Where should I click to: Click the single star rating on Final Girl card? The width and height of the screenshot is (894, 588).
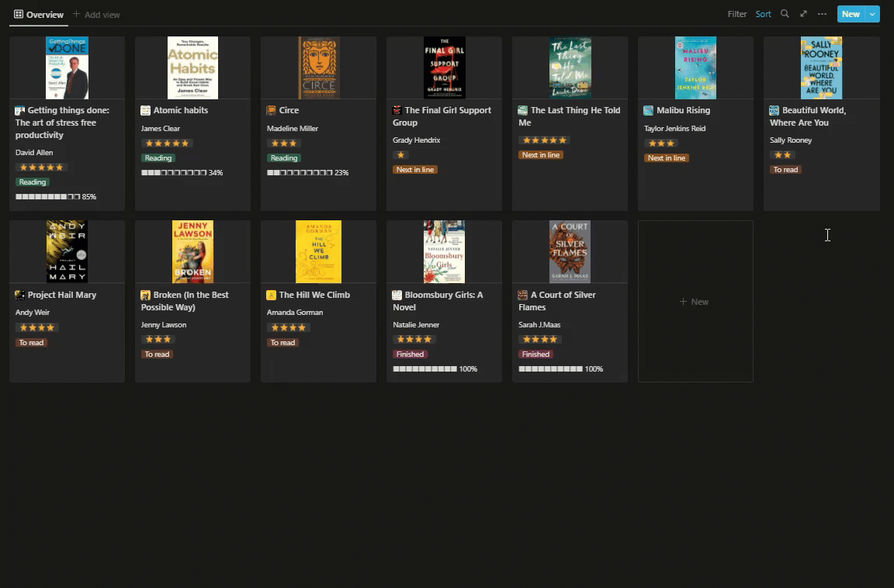400,154
